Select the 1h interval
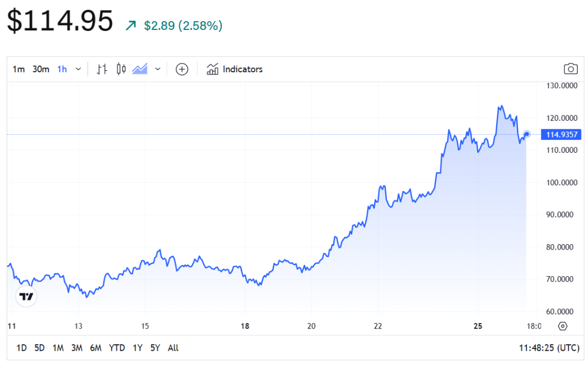Screen dimensions: 588x367 click(62, 69)
